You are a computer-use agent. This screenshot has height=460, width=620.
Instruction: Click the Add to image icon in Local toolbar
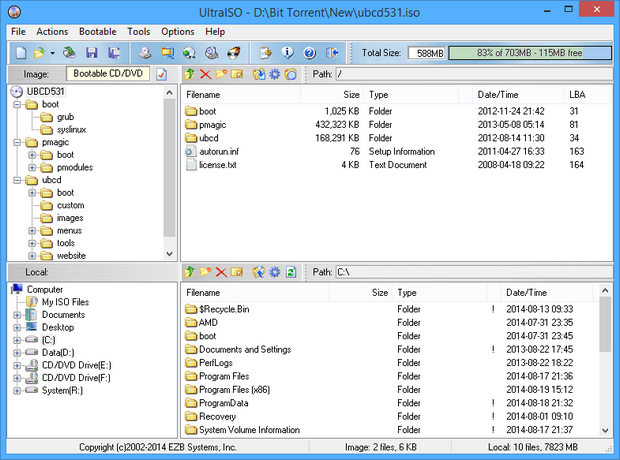[x=259, y=272]
